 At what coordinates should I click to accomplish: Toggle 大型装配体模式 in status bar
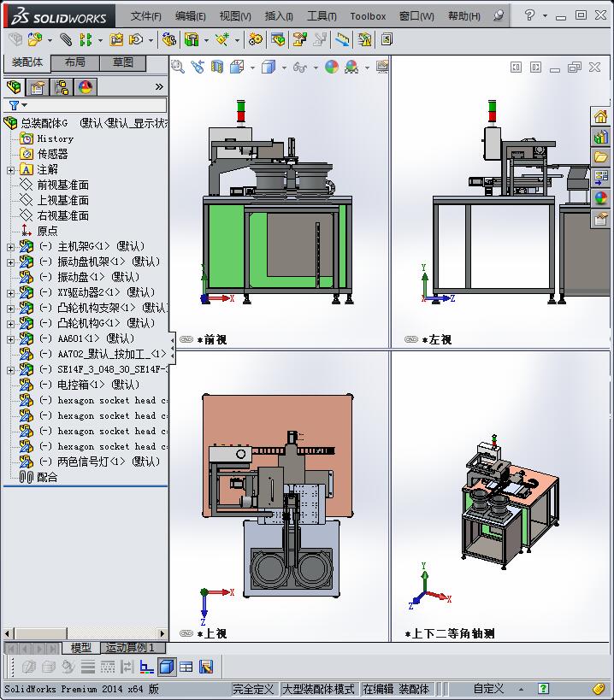[x=319, y=689]
